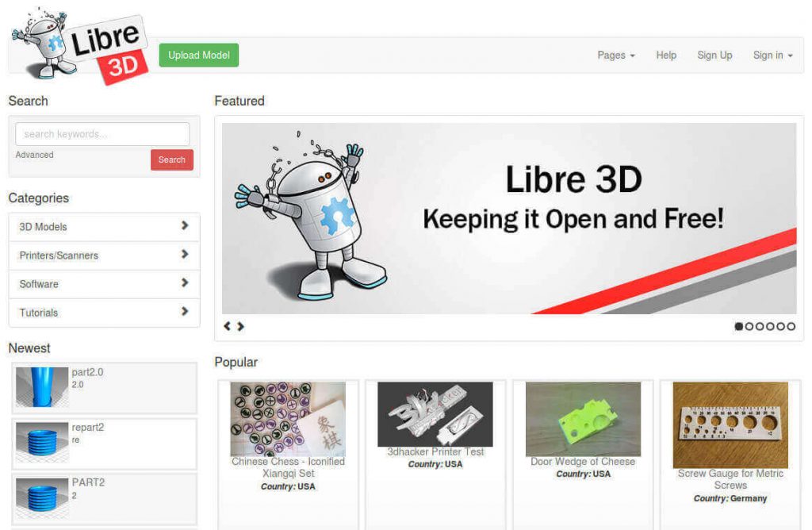Open the Pages dropdown menu
Screen dimensions: 812x530
point(615,56)
